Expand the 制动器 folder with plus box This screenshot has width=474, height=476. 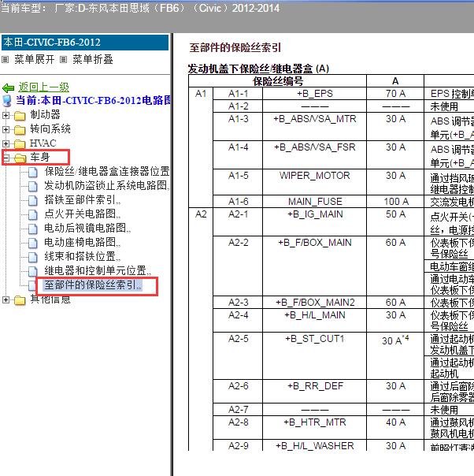tap(6, 115)
